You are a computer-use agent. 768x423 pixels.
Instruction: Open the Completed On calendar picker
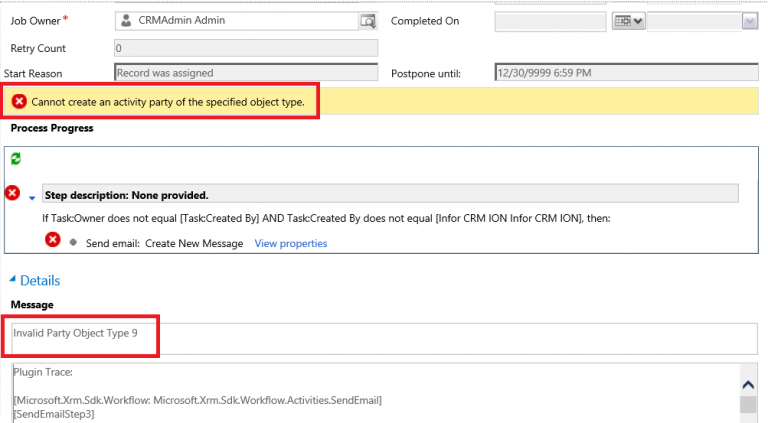click(628, 21)
